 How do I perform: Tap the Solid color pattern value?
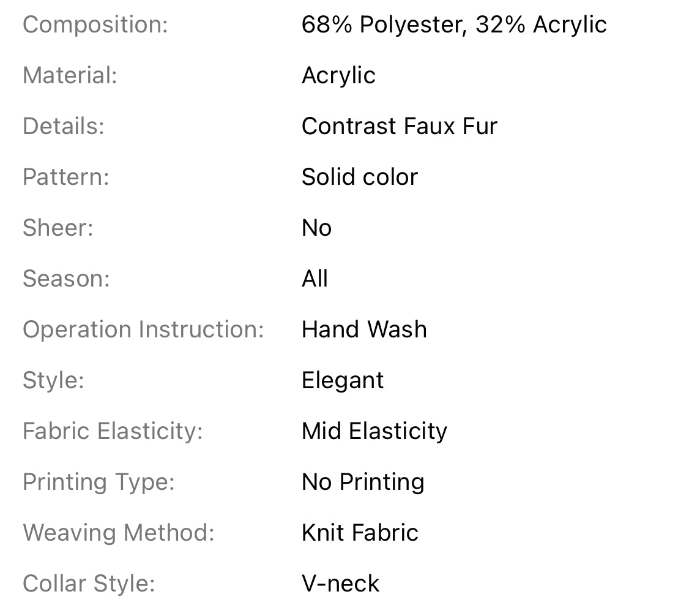coord(360,178)
